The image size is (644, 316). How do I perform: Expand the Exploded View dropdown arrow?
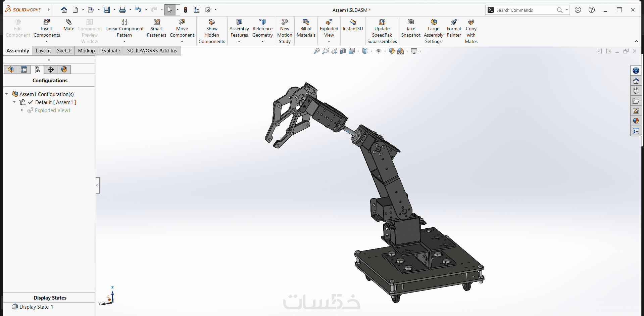pyautogui.click(x=329, y=42)
